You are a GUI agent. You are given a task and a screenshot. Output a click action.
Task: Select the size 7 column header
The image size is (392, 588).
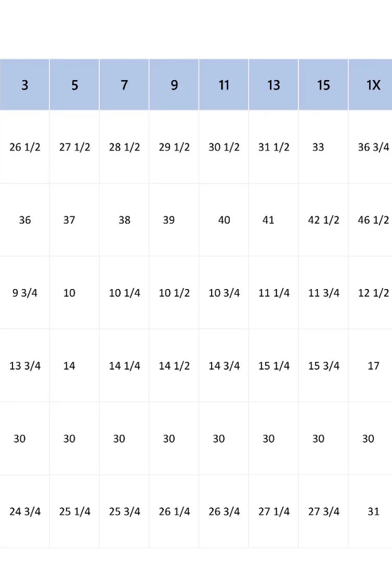pyautogui.click(x=124, y=85)
